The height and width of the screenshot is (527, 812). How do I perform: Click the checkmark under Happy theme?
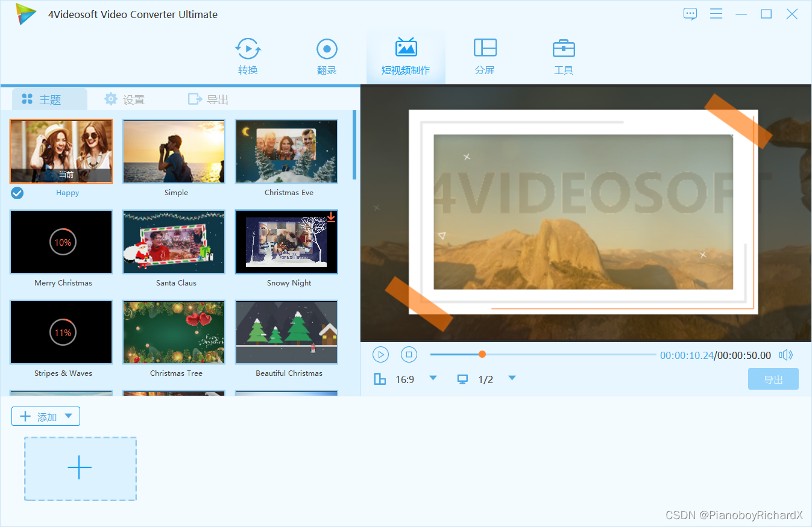(17, 193)
